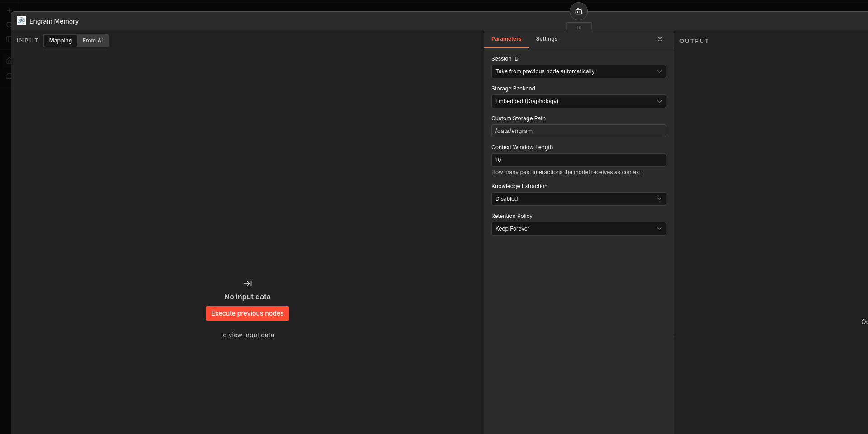Switch the input view to Mapping

click(61, 41)
